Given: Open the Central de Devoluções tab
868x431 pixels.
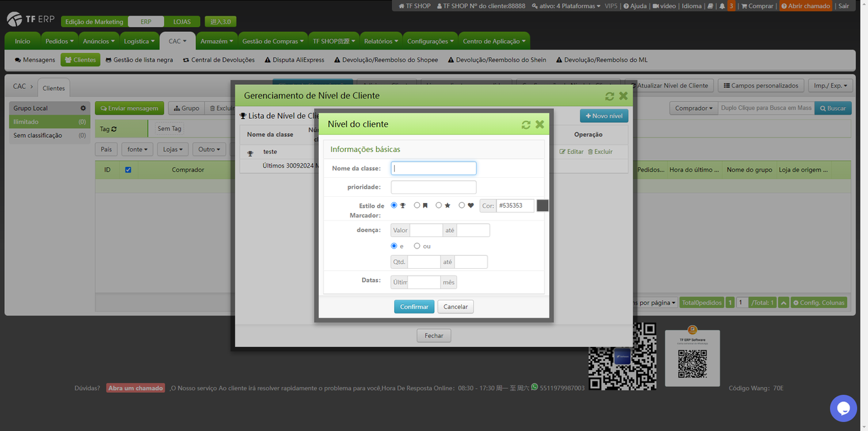Looking at the screenshot, I should (x=217, y=60).
